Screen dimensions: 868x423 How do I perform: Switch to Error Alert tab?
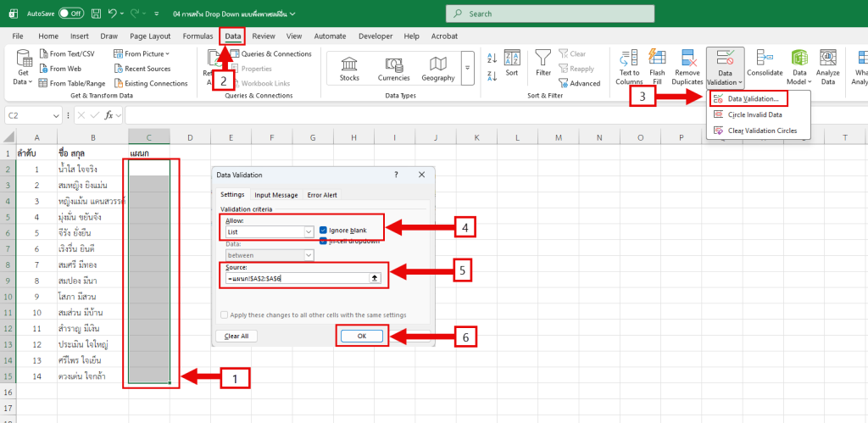pos(322,195)
